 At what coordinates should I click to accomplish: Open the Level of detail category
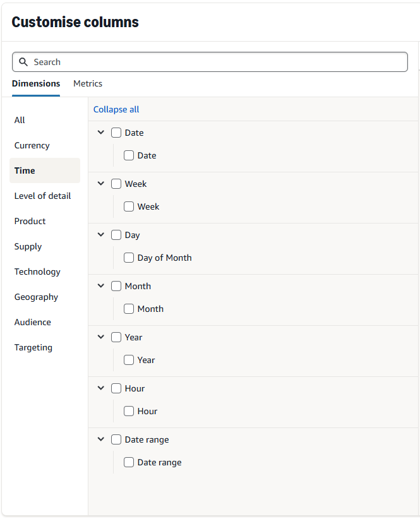pos(42,196)
